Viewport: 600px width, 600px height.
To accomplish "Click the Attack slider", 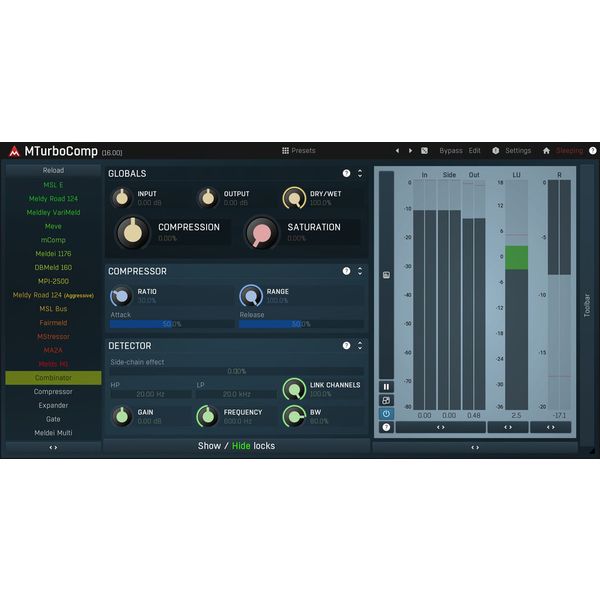I will (172, 324).
